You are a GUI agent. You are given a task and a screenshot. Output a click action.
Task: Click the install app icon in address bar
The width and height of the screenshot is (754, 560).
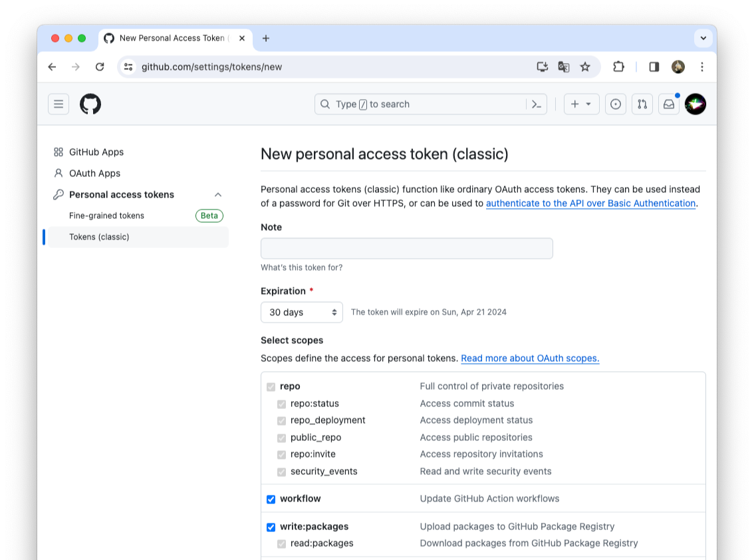click(x=542, y=67)
